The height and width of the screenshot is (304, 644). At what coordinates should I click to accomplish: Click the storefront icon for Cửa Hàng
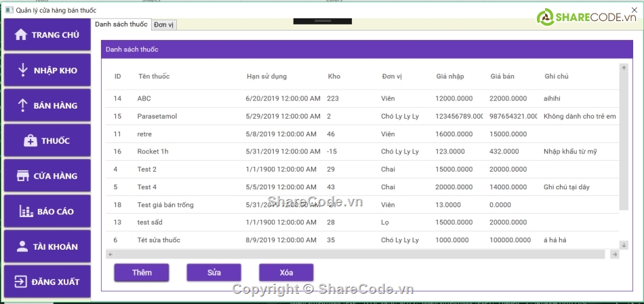pos(23,176)
